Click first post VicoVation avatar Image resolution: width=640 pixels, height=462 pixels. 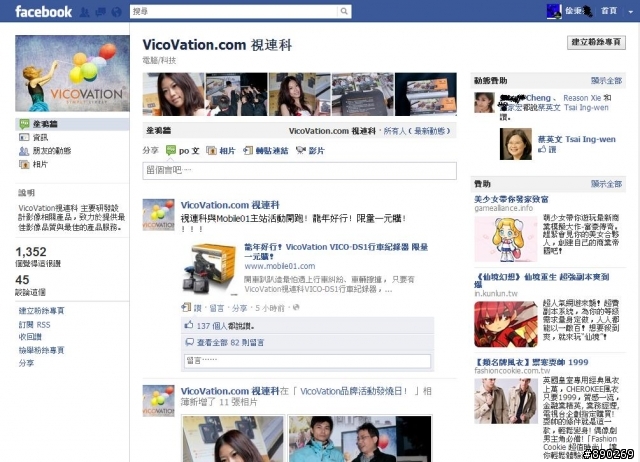(158, 215)
